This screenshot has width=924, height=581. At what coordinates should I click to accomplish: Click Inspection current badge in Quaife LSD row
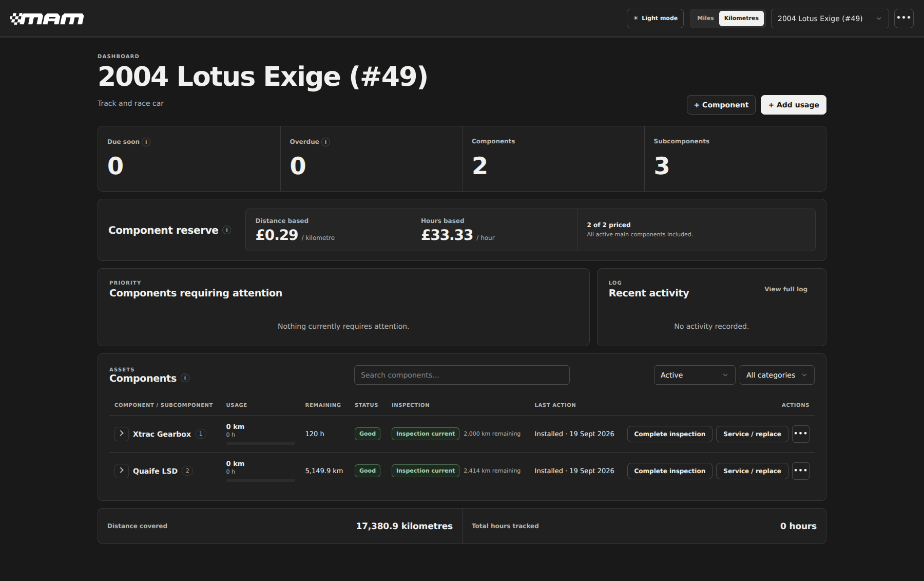425,471
